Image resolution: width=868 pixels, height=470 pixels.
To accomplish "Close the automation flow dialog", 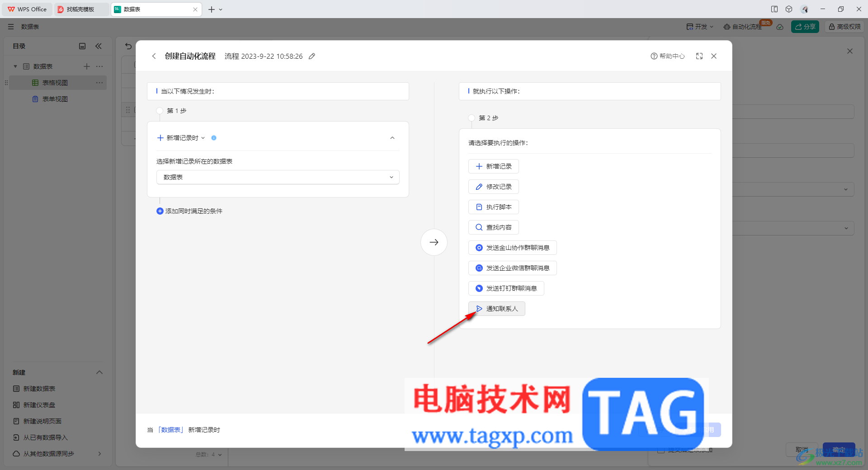I will pos(714,56).
